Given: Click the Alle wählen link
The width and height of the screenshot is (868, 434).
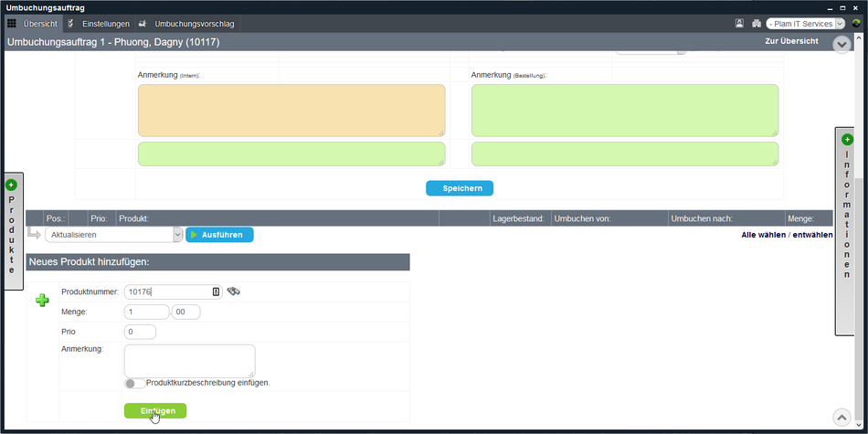Looking at the screenshot, I should (762, 235).
